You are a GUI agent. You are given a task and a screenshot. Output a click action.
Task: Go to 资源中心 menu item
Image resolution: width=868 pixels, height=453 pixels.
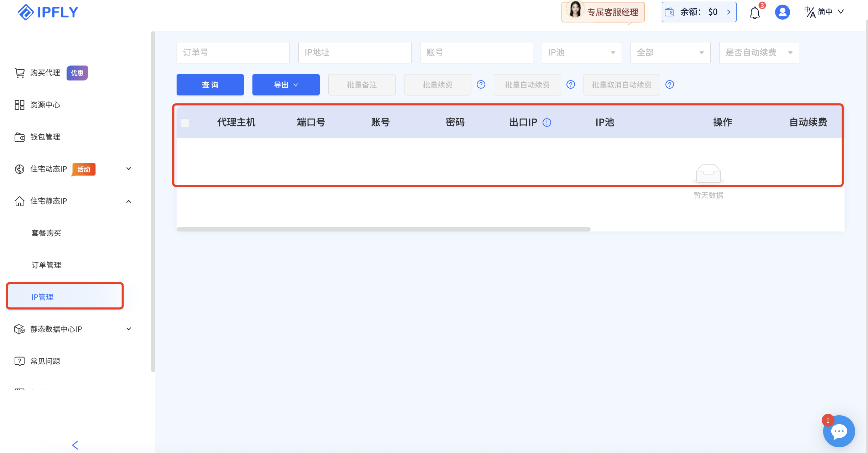pos(45,105)
